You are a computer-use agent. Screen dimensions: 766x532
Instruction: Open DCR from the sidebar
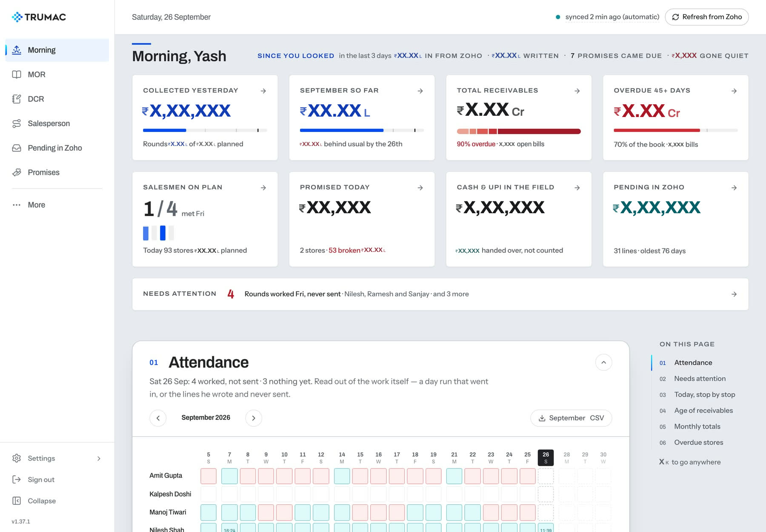pos(57,99)
